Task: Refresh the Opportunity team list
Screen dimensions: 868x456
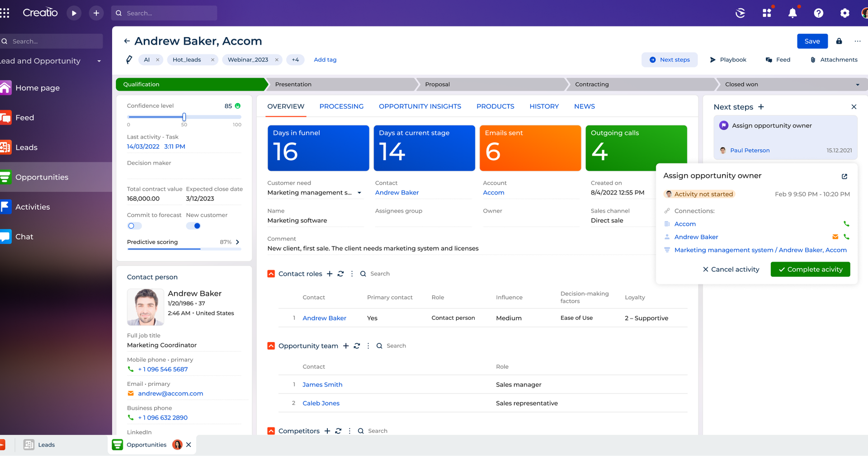Action: (357, 346)
